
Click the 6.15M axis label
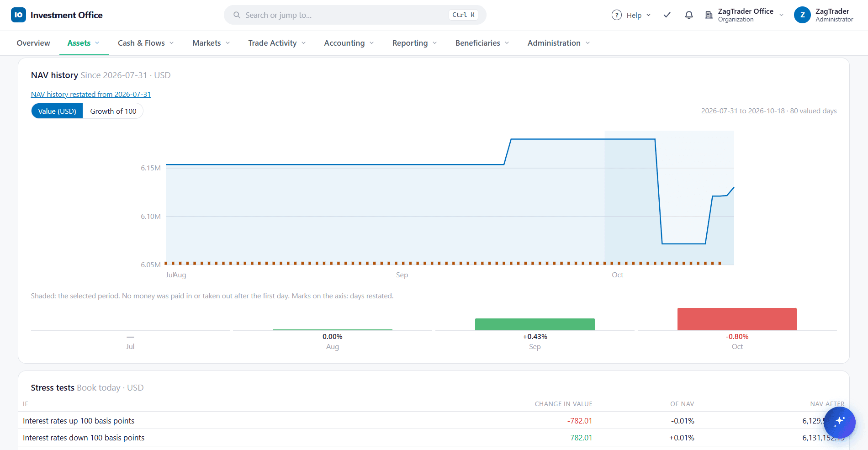(151, 168)
